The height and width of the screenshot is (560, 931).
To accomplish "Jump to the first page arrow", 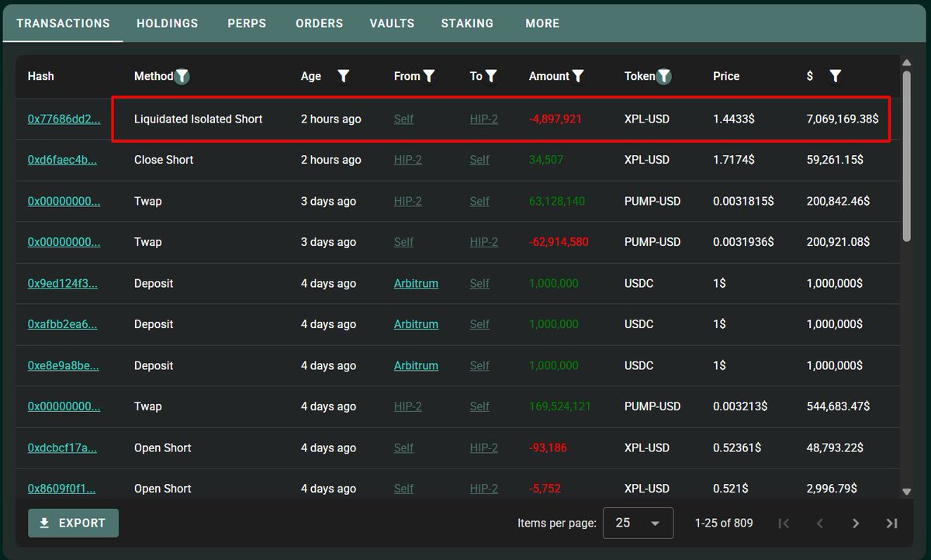I will [x=784, y=524].
